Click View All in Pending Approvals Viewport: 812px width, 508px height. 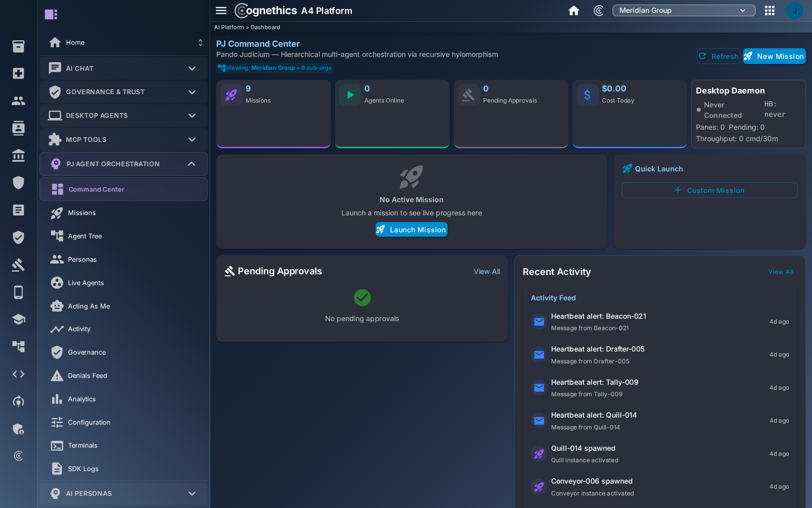487,272
